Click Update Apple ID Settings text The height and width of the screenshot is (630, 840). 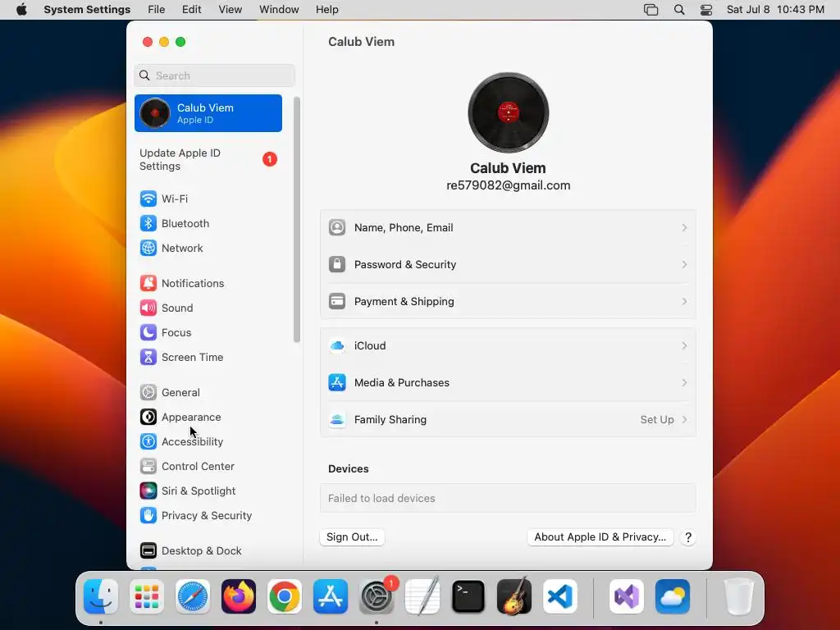180,160
